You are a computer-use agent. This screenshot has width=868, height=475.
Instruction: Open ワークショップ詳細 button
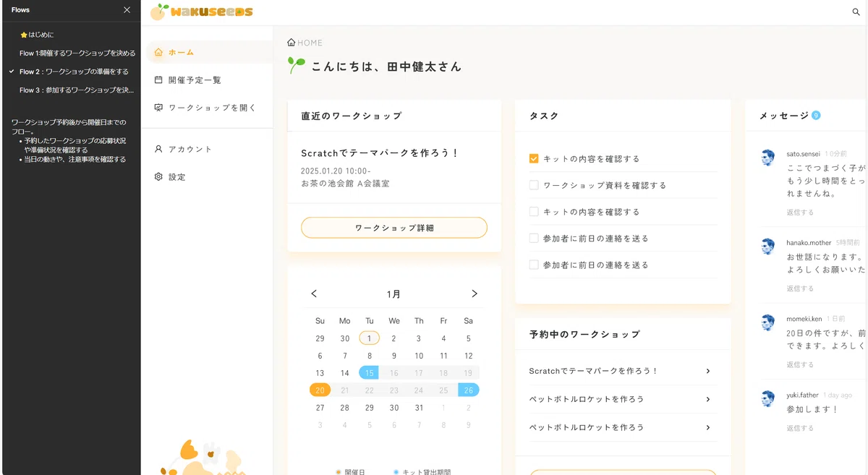(394, 228)
